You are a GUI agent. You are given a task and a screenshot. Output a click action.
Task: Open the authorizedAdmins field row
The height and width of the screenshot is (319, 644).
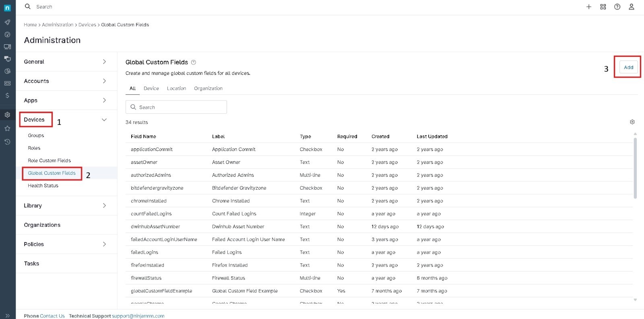point(379,175)
